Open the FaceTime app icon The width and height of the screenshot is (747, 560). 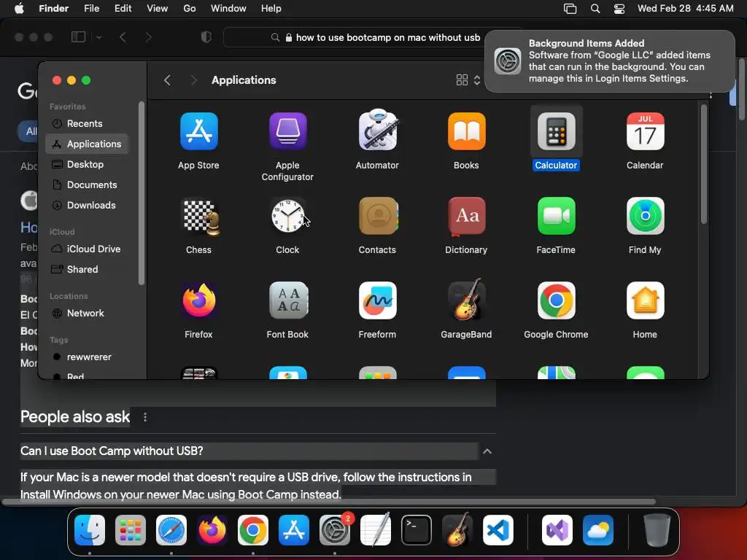click(556, 216)
